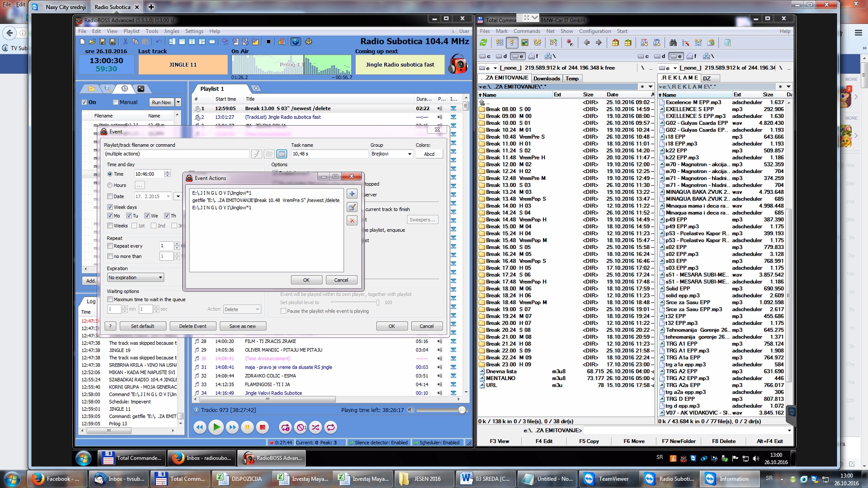Select Time radio button in Event dialog
This screenshot has width=868, height=488.
click(110, 174)
